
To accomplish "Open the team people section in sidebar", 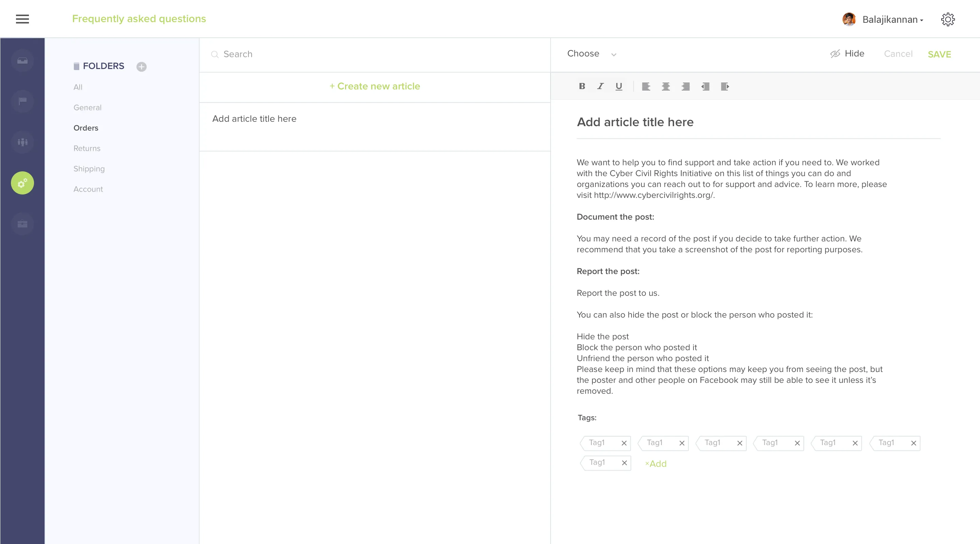I will (x=22, y=142).
